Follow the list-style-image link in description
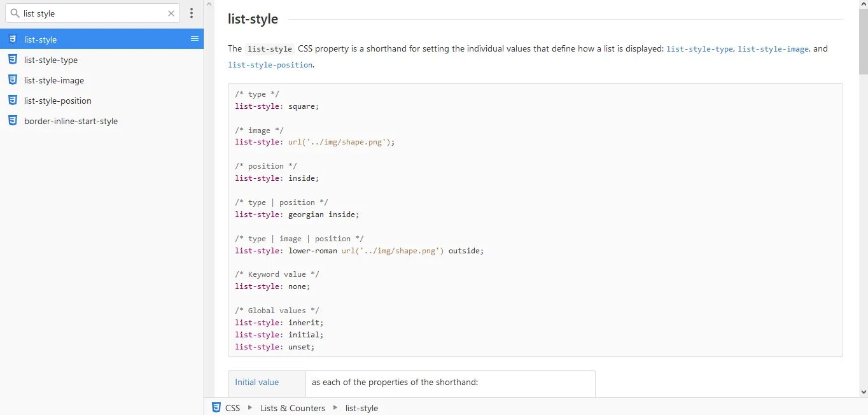This screenshot has width=868, height=415. coord(773,49)
